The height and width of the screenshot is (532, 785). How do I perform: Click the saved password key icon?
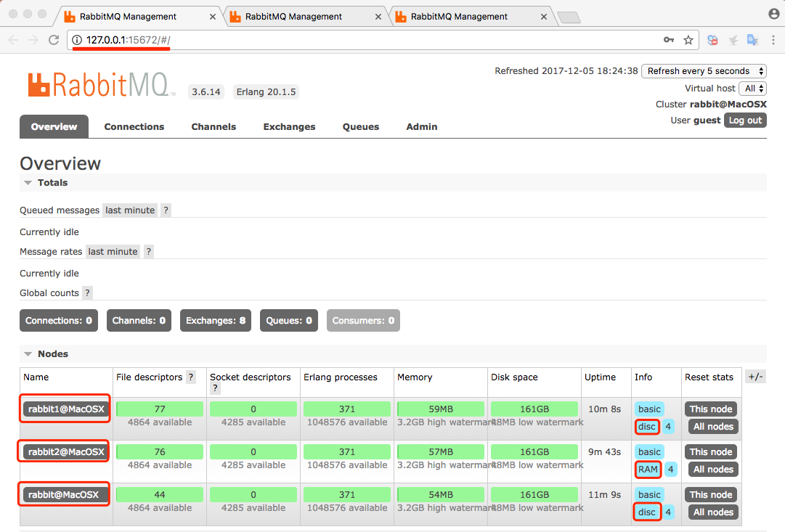pos(669,40)
